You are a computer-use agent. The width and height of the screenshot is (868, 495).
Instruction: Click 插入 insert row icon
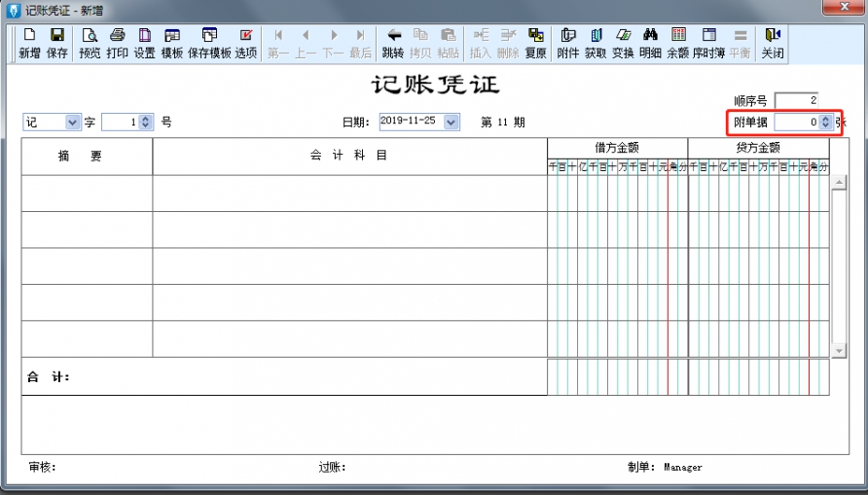(x=481, y=43)
